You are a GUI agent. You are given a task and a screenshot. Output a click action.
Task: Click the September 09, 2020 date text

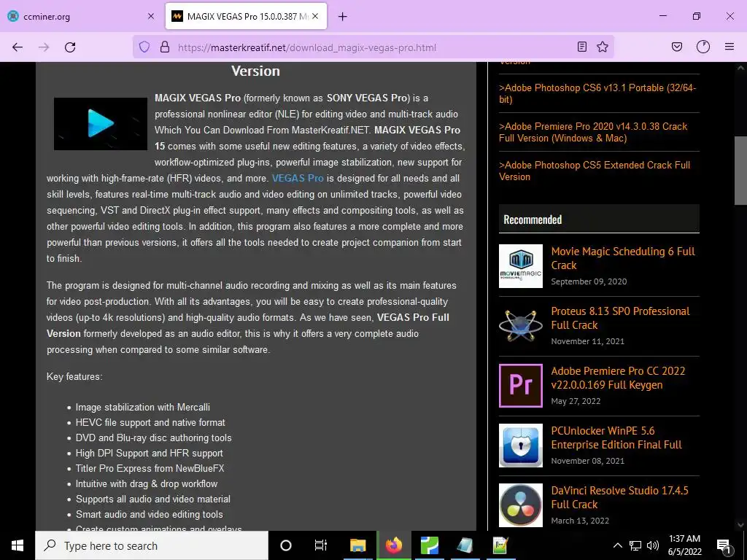[x=589, y=281]
